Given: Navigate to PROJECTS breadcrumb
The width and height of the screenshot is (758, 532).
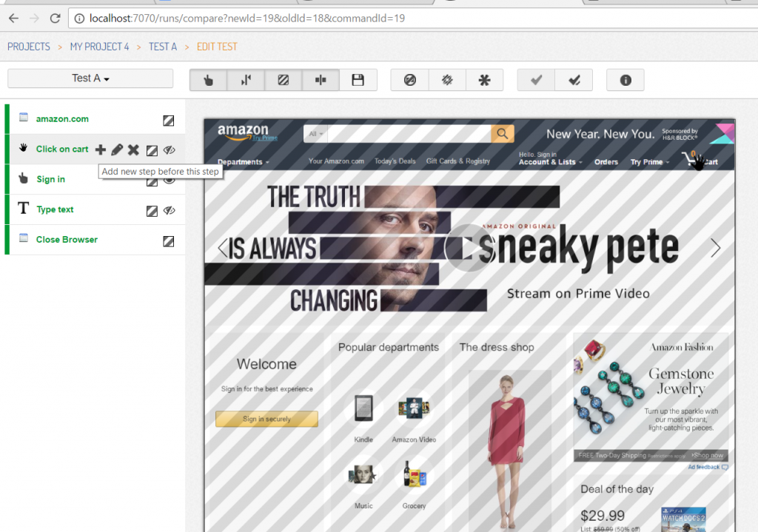Looking at the screenshot, I should click(x=29, y=47).
